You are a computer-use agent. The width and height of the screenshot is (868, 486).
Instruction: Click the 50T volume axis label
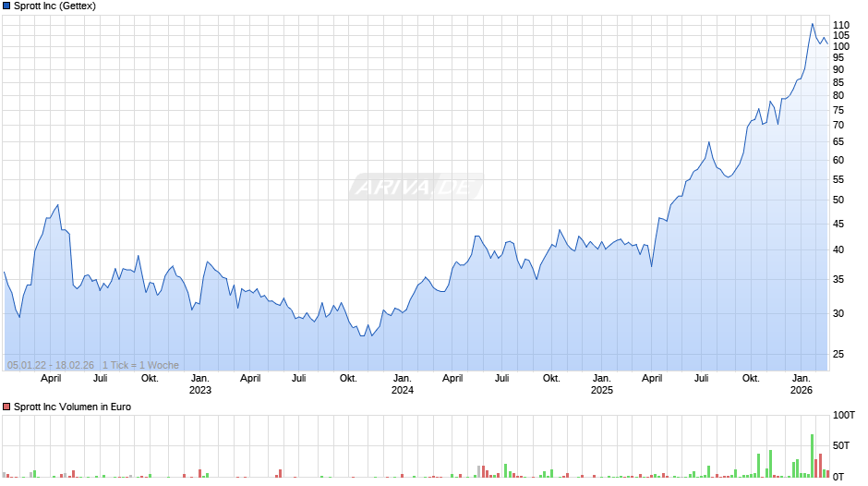pos(841,445)
